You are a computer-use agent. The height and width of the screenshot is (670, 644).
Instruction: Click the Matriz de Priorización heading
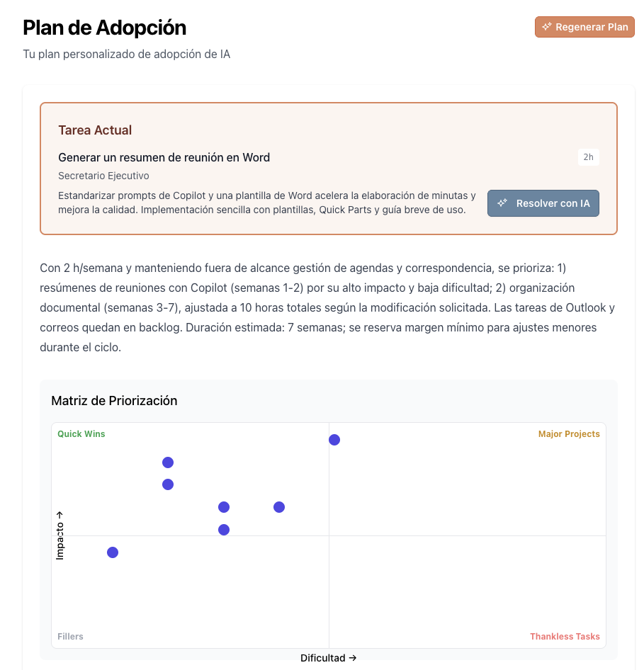click(x=114, y=401)
